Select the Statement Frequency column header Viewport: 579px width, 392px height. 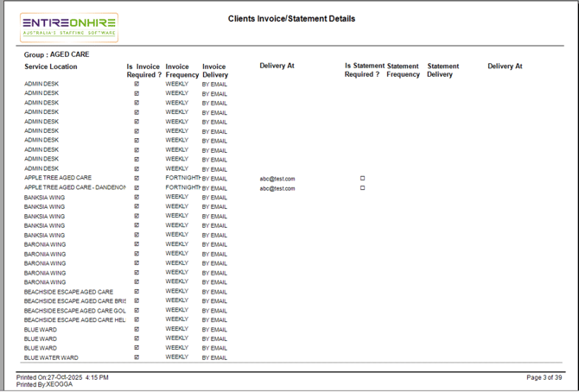(403, 70)
